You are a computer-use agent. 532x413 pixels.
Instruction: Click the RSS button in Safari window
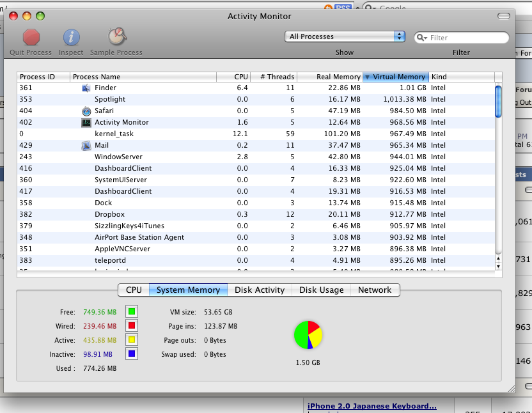(x=343, y=7)
